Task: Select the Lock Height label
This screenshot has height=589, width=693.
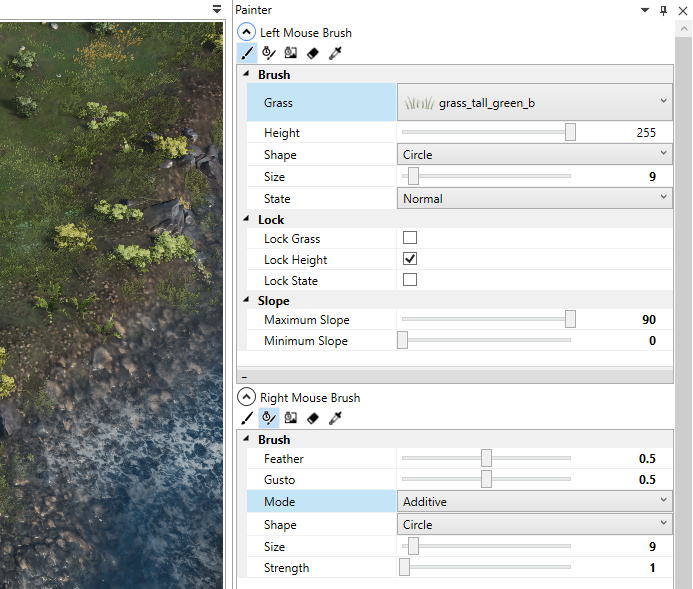Action: [295, 260]
